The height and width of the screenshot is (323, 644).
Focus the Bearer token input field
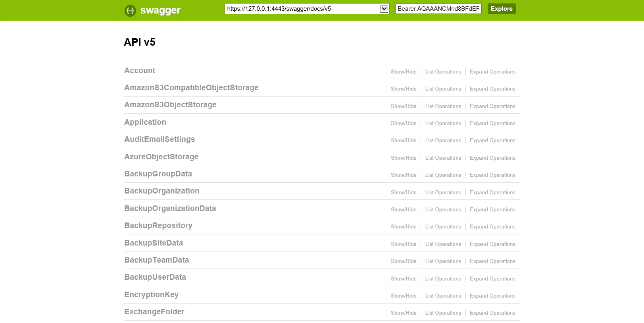point(438,9)
